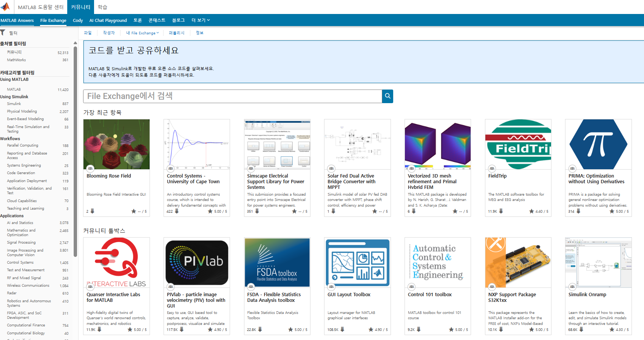Click community badge on PIVlab card
Screen dimensions: 644x340
point(170,287)
